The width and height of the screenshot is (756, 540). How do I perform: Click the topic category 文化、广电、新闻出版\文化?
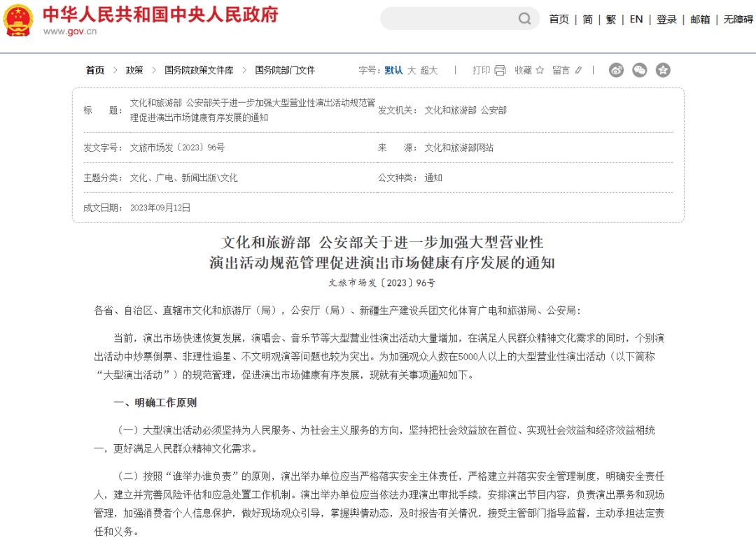[183, 178]
